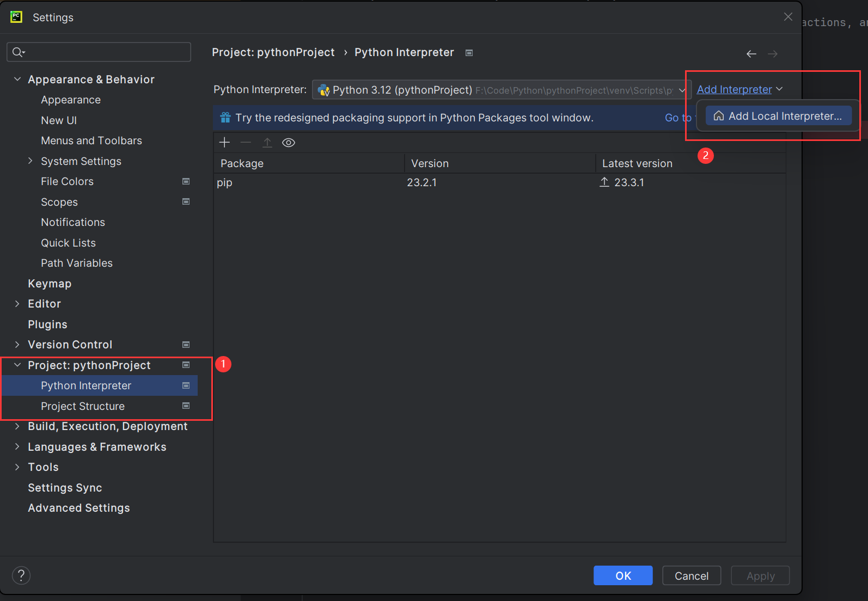The width and height of the screenshot is (868, 601).
Task: Click the OK button
Action: [623, 575]
